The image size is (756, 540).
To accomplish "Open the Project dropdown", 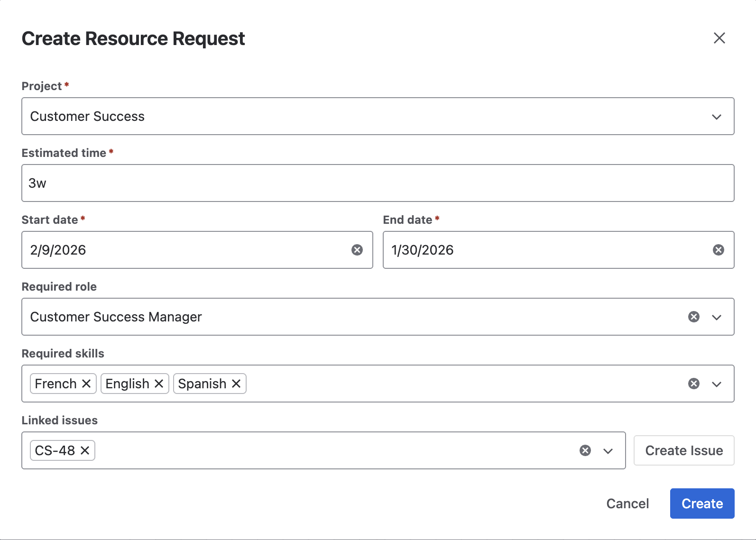I will tap(716, 117).
